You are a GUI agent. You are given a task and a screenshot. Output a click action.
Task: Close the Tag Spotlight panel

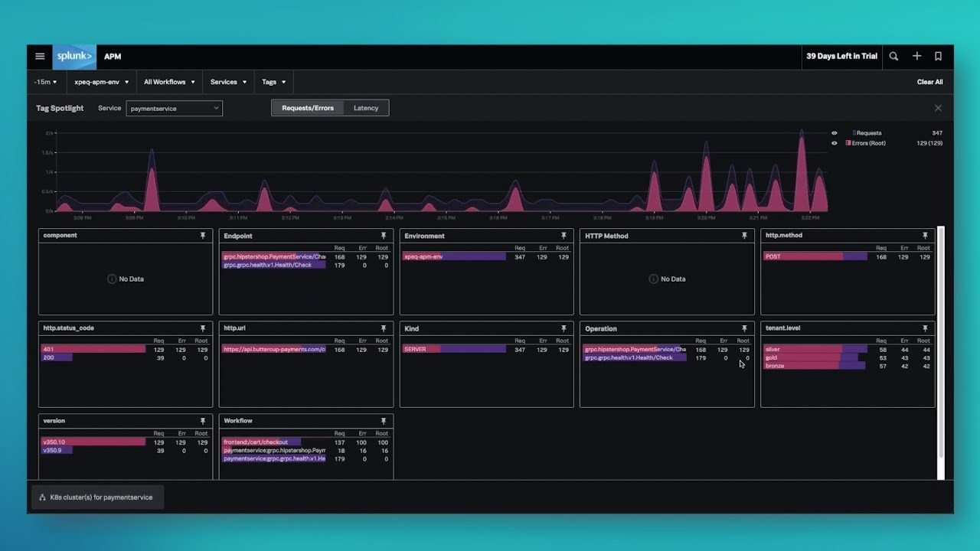pos(938,108)
